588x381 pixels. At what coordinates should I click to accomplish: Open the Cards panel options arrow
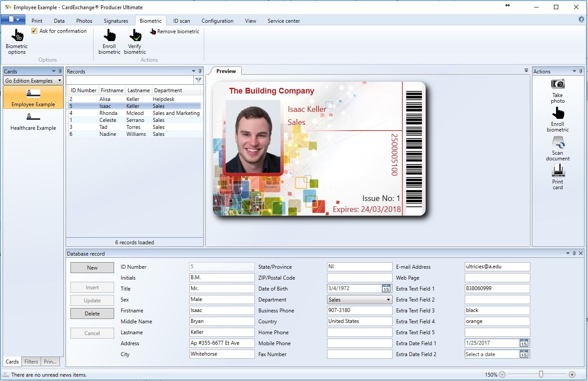54,71
